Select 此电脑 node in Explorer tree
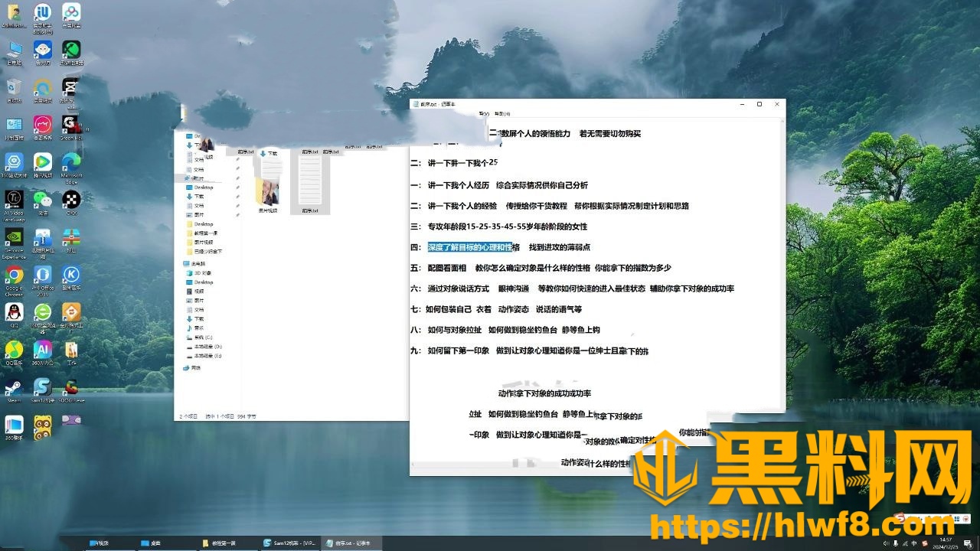The width and height of the screenshot is (980, 551). click(193, 263)
